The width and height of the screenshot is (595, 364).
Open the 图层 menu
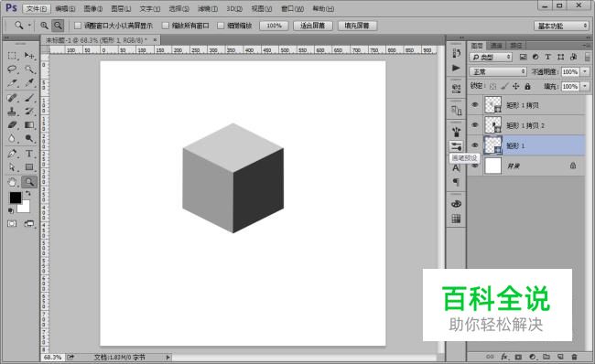121,8
